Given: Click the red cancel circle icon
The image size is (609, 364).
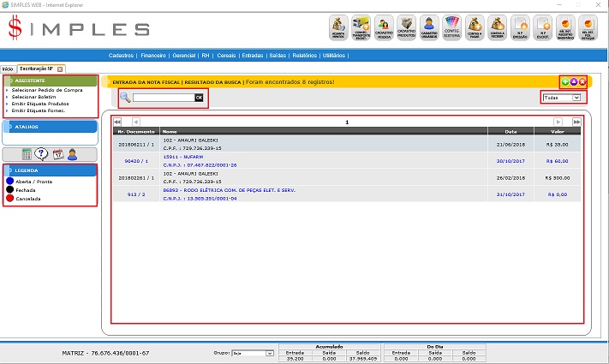Looking at the screenshot, I should pos(582,81).
